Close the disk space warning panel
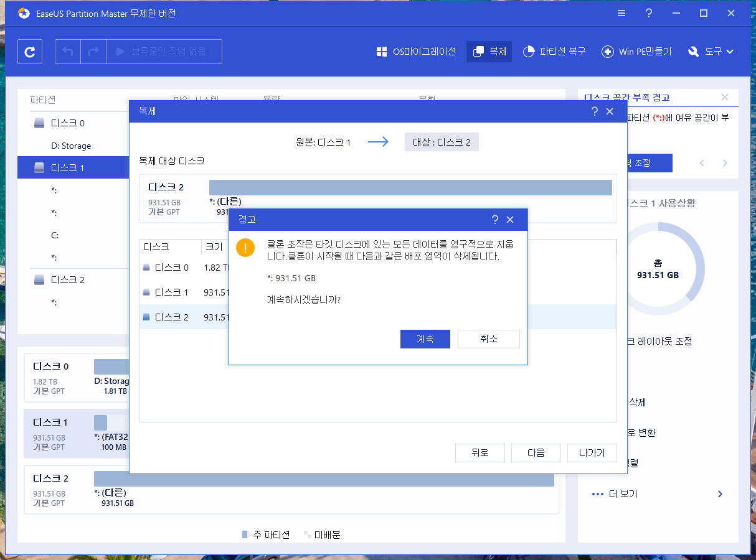 725,97
